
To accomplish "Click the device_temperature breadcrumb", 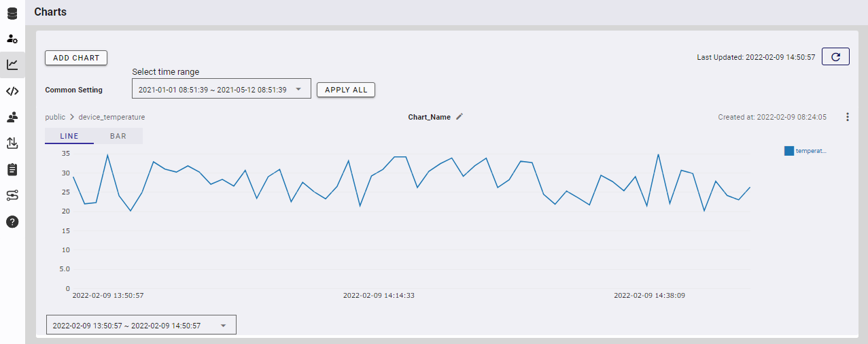I will pos(111,117).
